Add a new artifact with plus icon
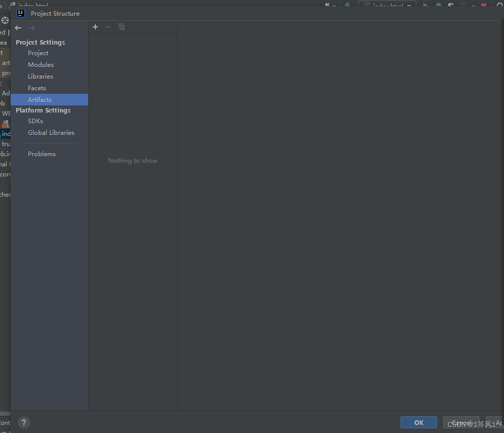 (x=95, y=27)
